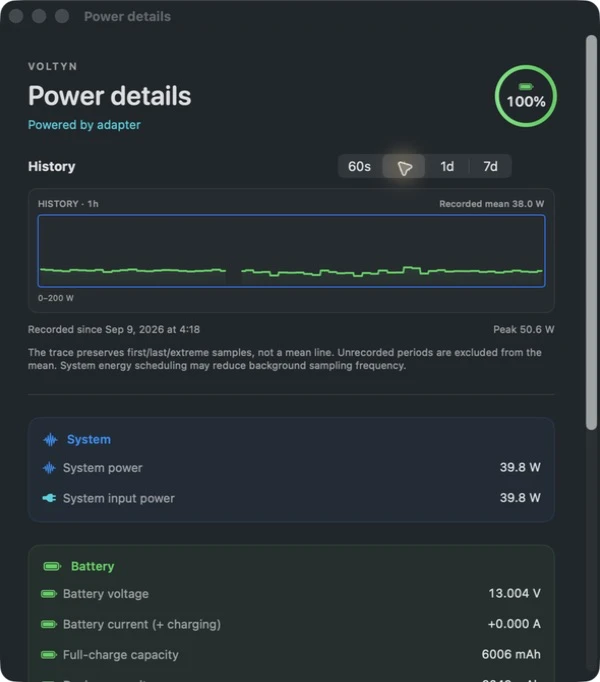The height and width of the screenshot is (682, 600).
Task: Click the 13.004 V battery voltage value
Action: [x=514, y=593]
